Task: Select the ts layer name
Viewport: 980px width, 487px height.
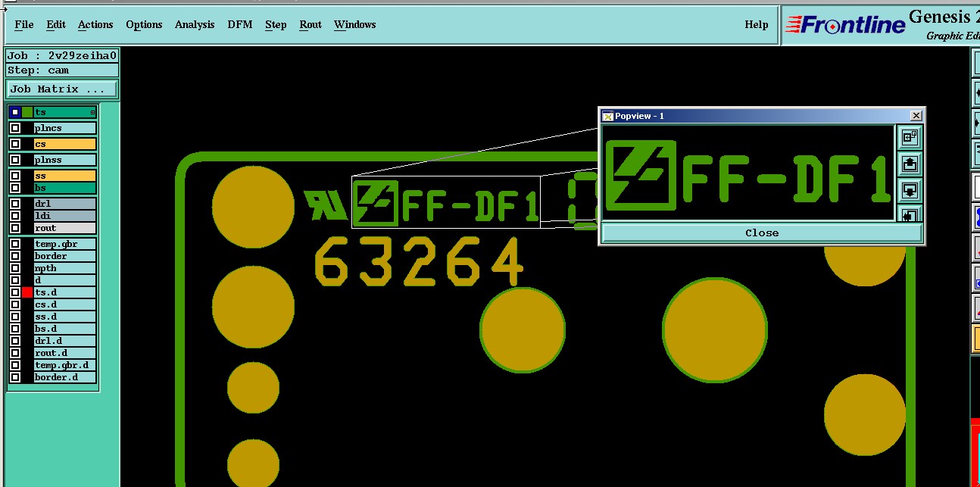Action: [65, 112]
